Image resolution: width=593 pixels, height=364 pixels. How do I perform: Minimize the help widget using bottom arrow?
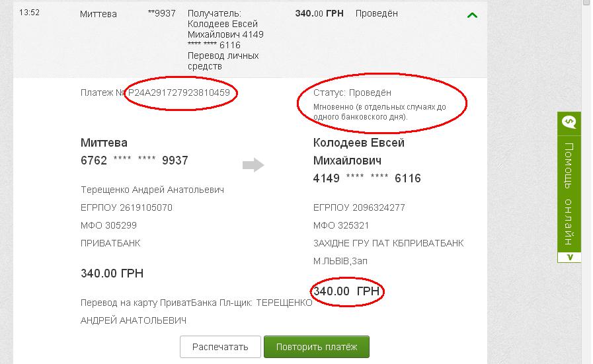click(x=569, y=257)
